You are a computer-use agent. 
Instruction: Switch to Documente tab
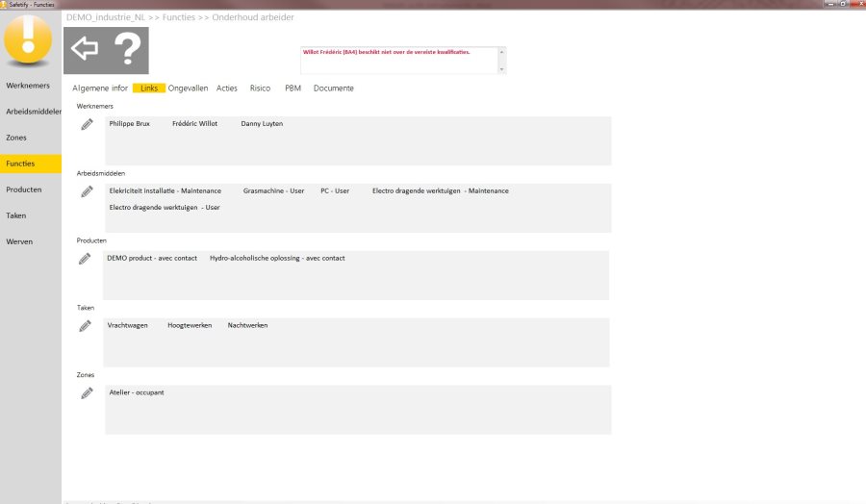click(334, 88)
